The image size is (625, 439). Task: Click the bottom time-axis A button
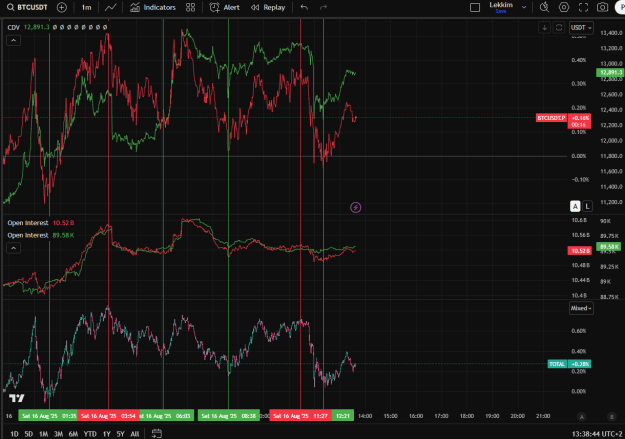581,417
